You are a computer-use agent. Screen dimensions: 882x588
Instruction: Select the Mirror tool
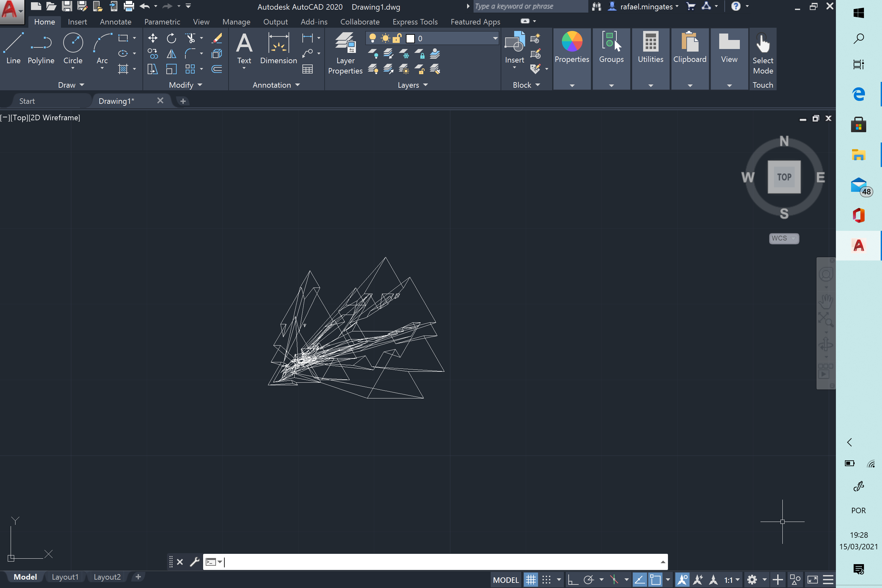[171, 54]
